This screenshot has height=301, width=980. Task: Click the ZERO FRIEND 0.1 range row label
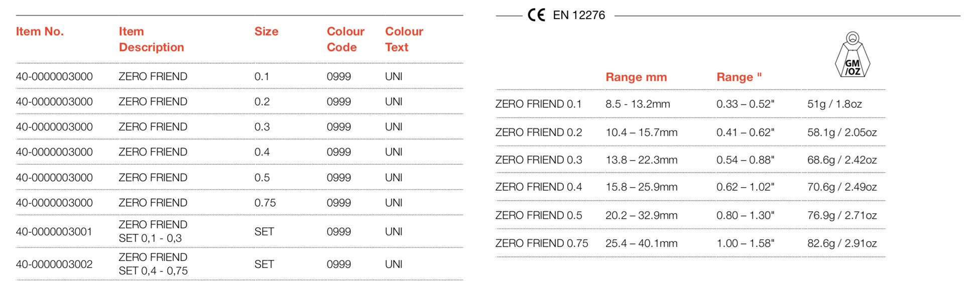pos(538,104)
